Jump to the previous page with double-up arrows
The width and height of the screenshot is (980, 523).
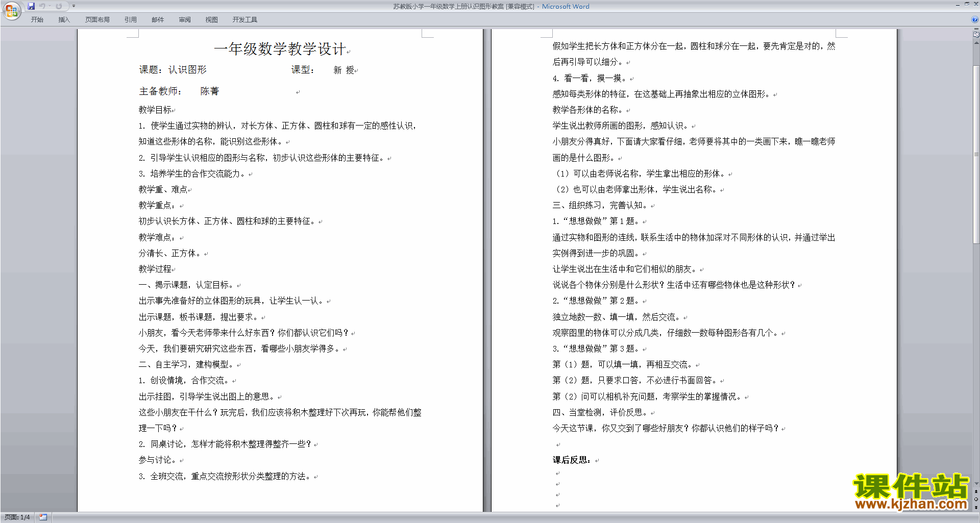click(x=976, y=491)
